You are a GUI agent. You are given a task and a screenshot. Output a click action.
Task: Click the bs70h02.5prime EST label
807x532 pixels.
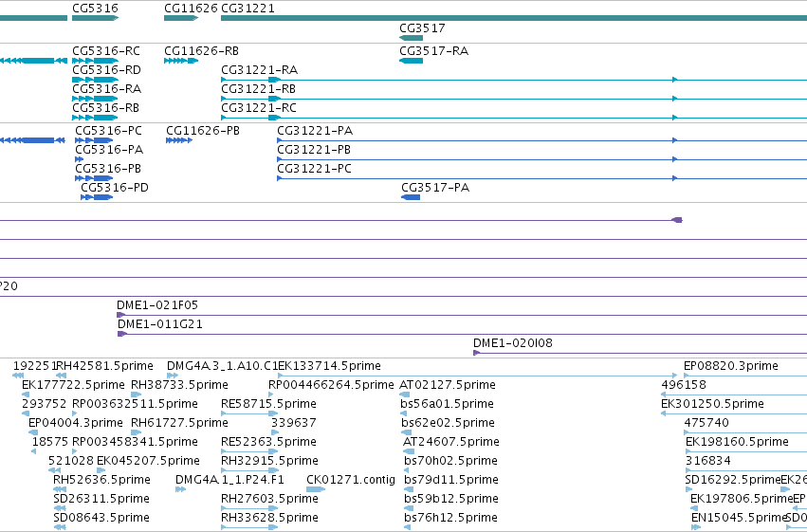coord(451,461)
